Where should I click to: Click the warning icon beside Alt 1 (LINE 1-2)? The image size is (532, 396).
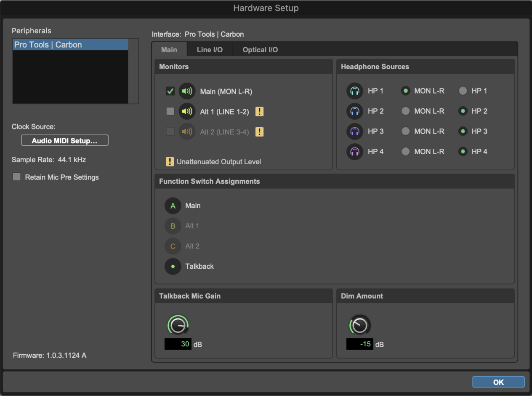click(x=260, y=112)
